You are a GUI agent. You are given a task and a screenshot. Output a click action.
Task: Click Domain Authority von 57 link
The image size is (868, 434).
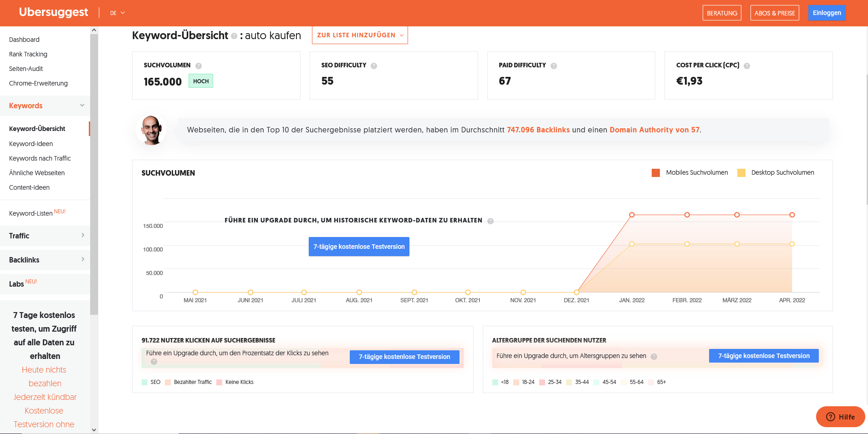pos(654,130)
